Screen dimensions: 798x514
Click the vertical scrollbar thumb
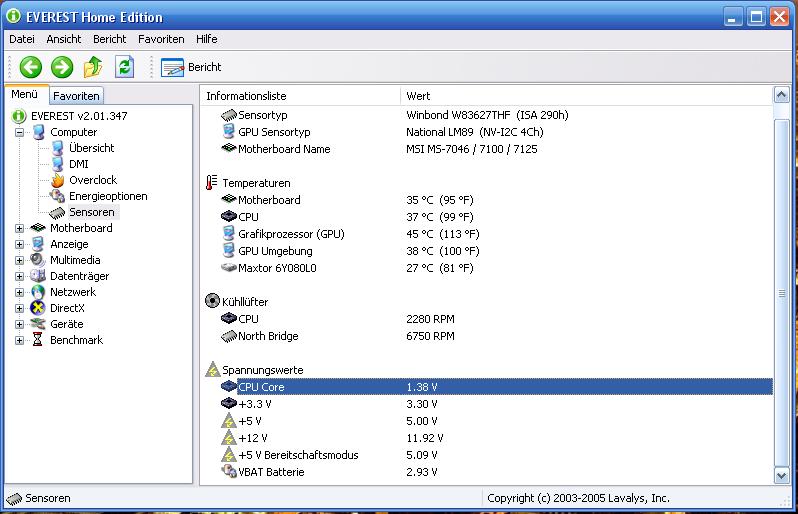pos(781,293)
